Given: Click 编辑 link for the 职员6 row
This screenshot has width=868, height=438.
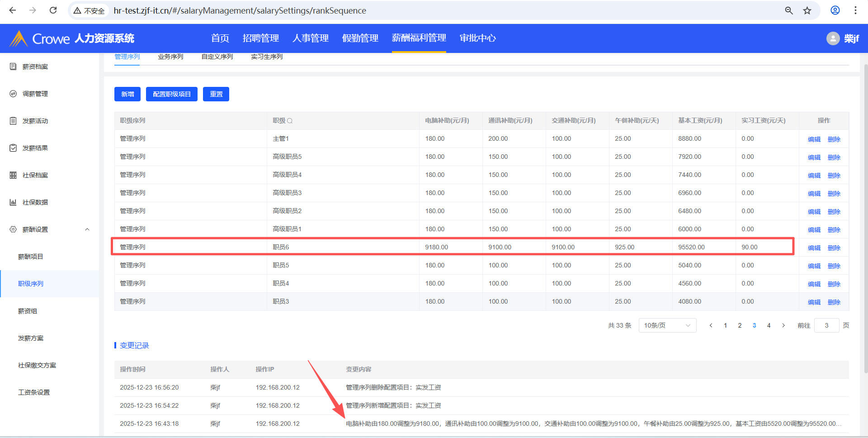Looking at the screenshot, I should tap(814, 248).
